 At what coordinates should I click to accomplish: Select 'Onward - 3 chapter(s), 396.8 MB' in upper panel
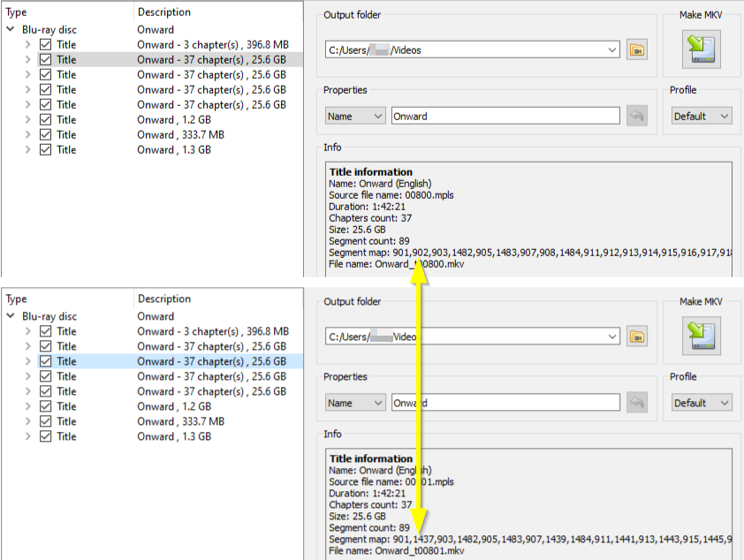coord(213,44)
